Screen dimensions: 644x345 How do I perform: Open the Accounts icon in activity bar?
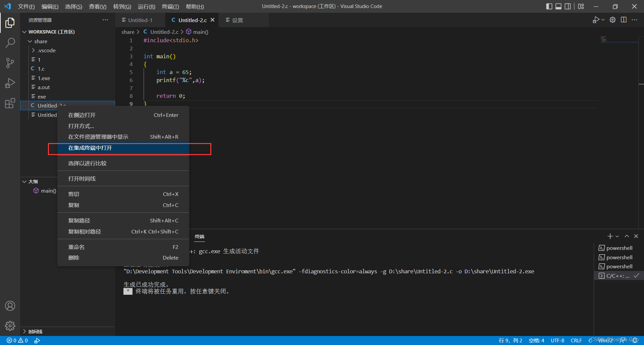tap(10, 305)
